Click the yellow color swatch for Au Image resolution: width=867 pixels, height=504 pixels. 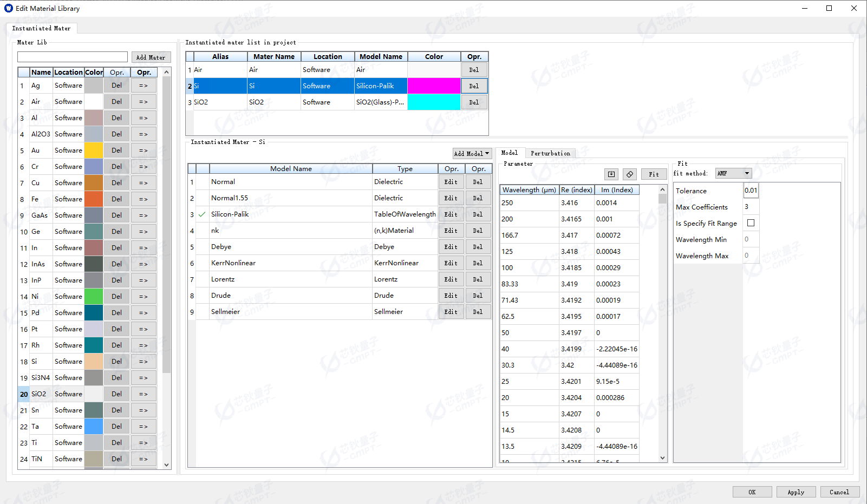94,150
